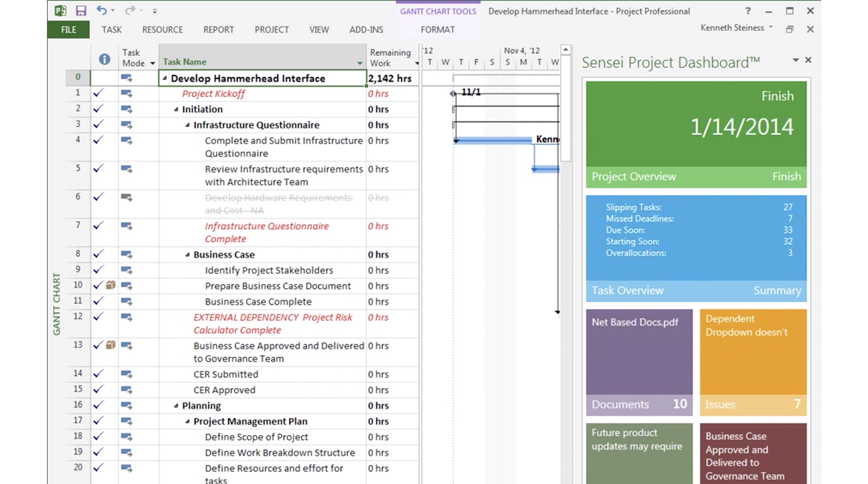Viewport: 868px width, 484px height.
Task: Click the Project application logo icon
Action: click(60, 10)
